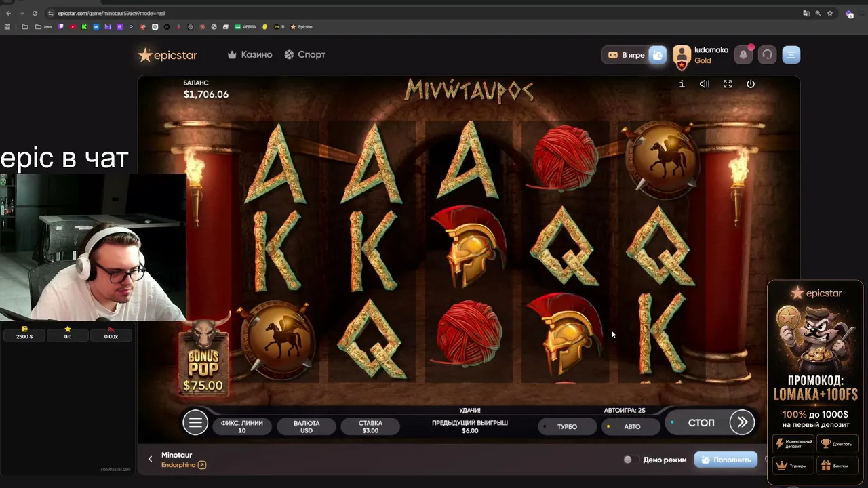Mute the slot game sound

coord(705,84)
